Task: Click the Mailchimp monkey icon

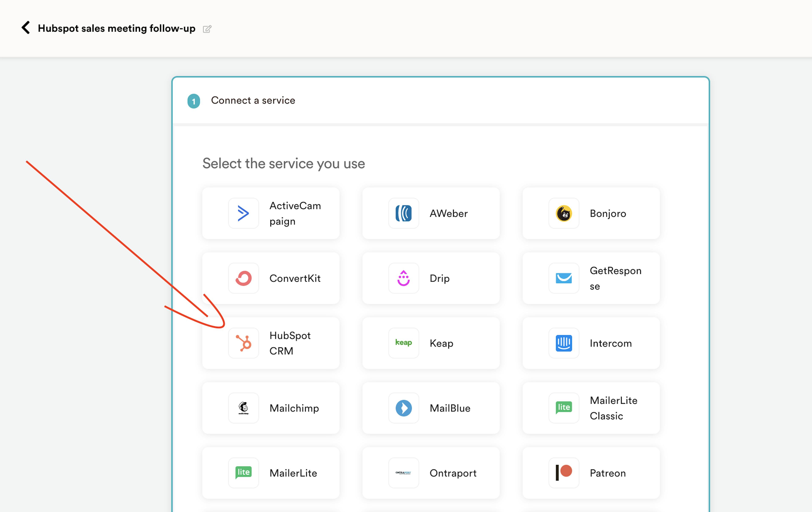Action: [243, 408]
